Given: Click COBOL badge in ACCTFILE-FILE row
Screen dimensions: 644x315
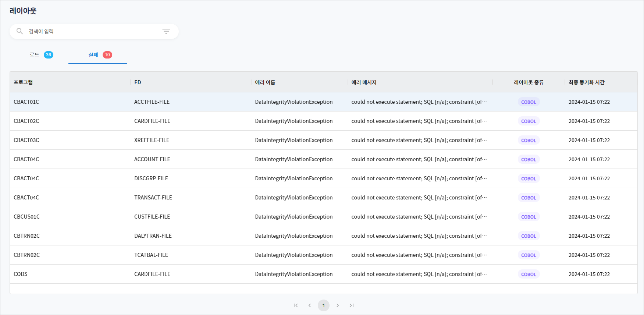Looking at the screenshot, I should [x=529, y=102].
